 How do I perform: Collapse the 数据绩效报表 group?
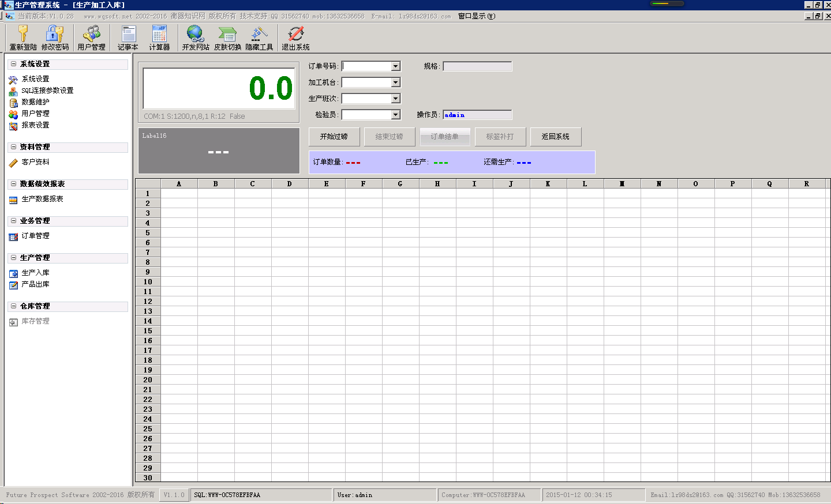[x=13, y=184]
